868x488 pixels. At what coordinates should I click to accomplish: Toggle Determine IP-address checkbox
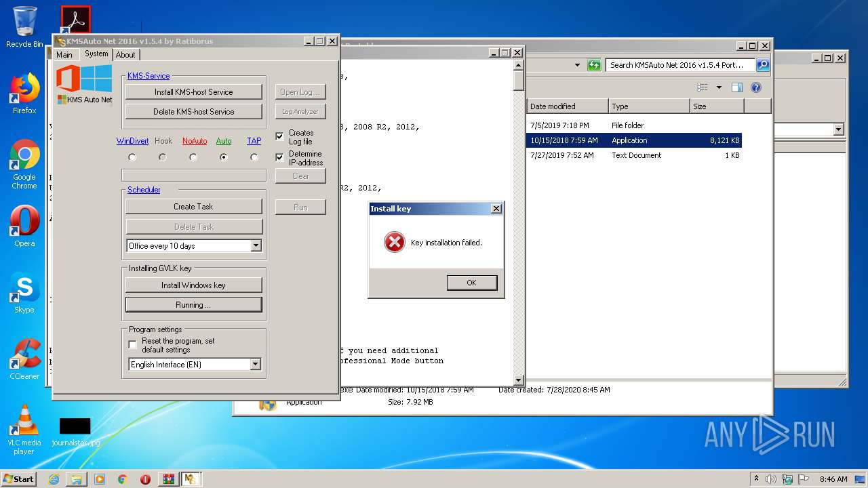279,157
